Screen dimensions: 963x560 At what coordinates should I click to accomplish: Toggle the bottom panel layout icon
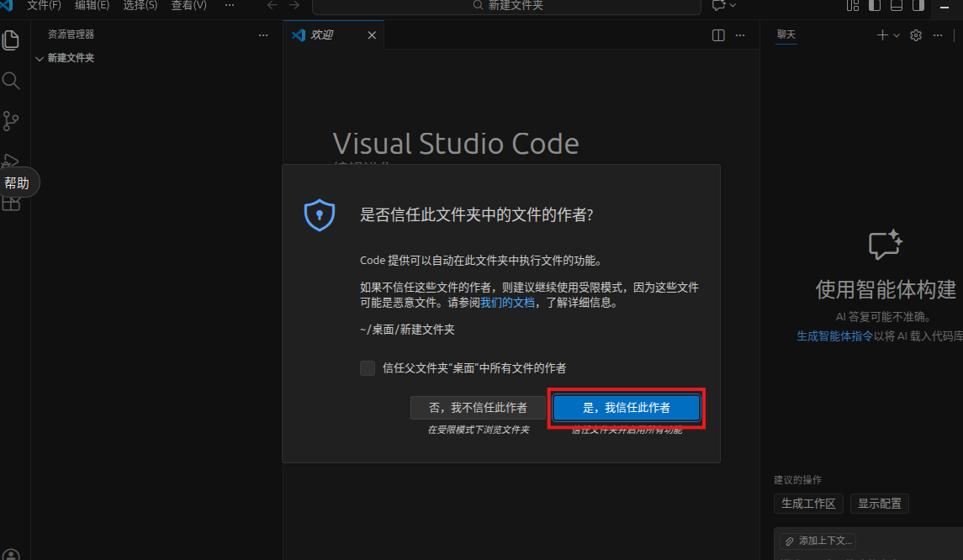tap(897, 5)
